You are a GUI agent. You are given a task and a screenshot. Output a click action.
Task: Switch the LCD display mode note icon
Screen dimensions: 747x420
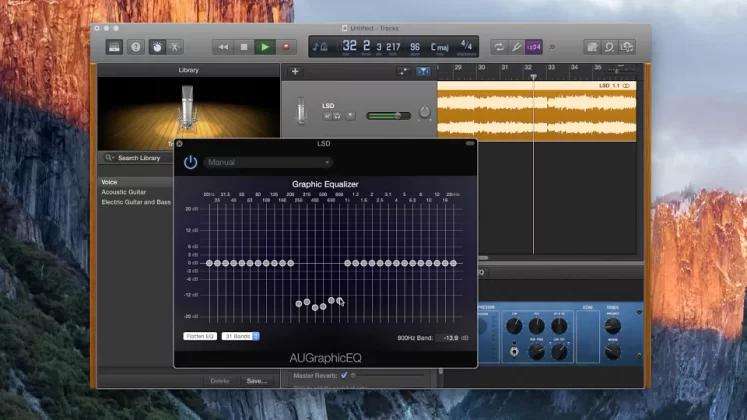320,47
